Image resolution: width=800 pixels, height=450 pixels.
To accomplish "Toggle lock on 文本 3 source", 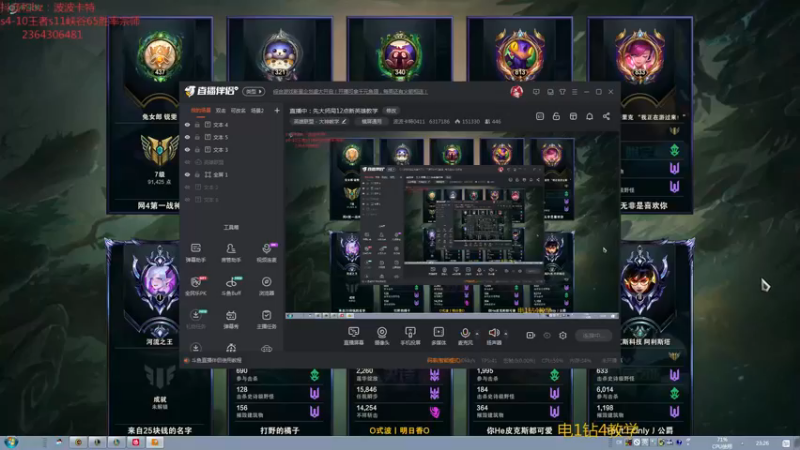I will [x=197, y=149].
